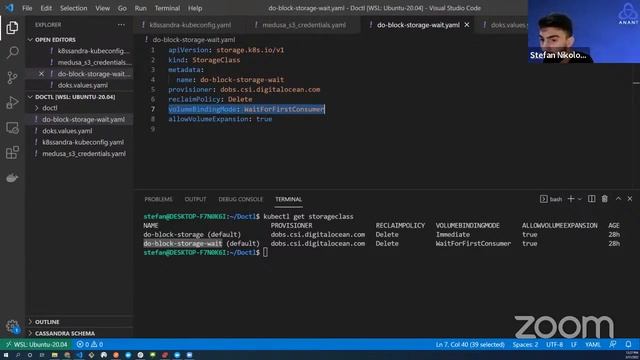Split the terminal panel

591,199
